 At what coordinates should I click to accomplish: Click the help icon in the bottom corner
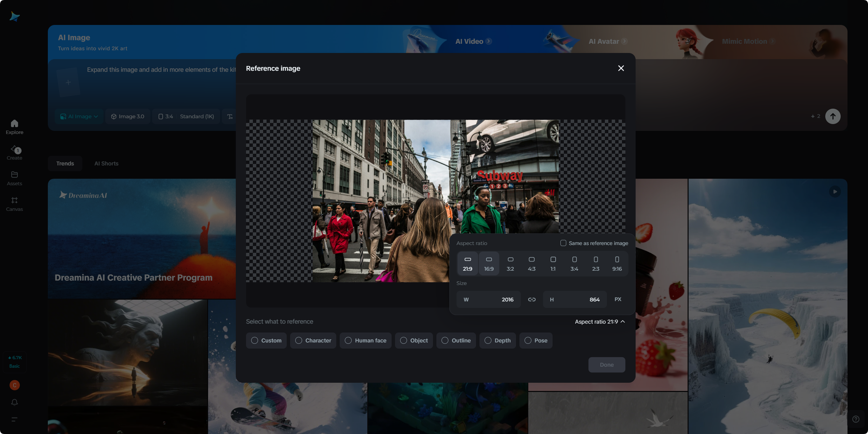[856, 419]
